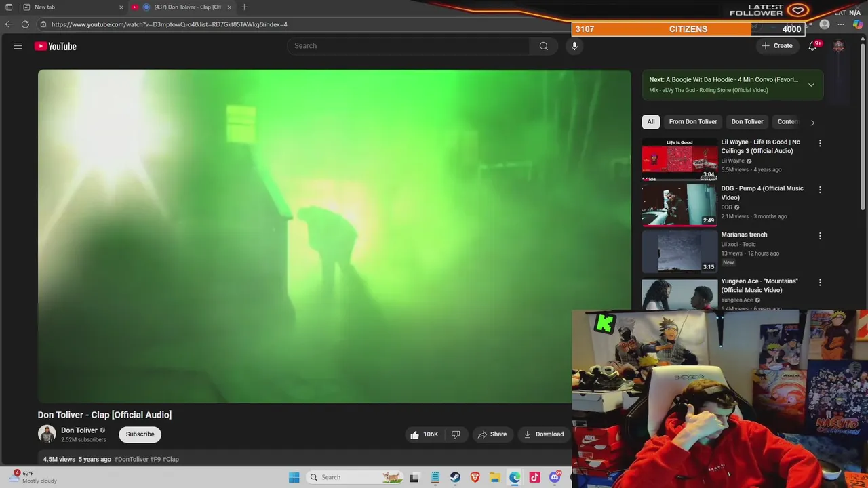Click the 4.5M views description text
Viewport: 868px width, 488px height.
tap(59, 459)
